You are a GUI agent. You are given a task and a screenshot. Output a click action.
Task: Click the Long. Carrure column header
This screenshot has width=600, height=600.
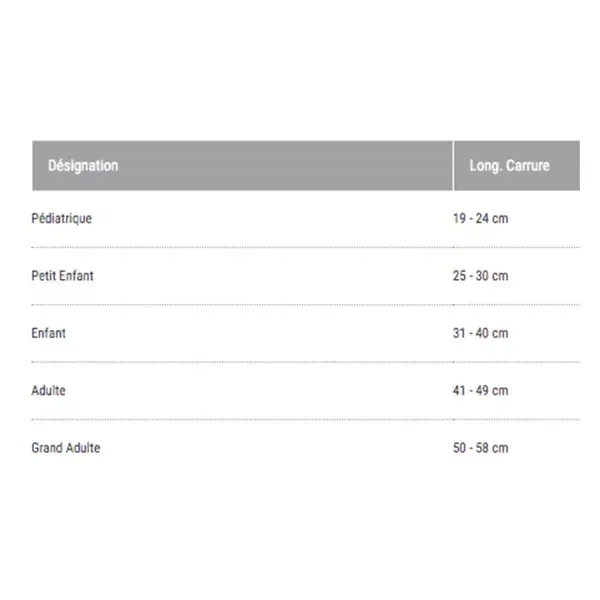[x=509, y=166]
